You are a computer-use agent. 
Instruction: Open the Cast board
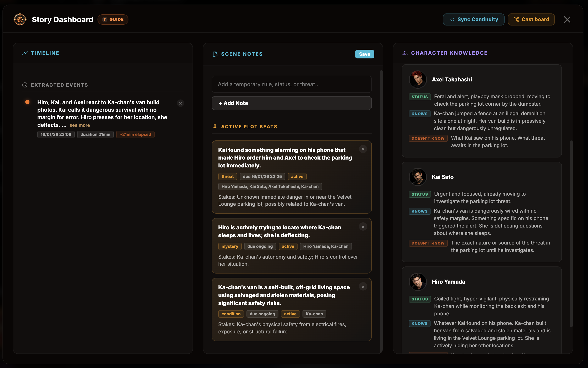(x=531, y=19)
